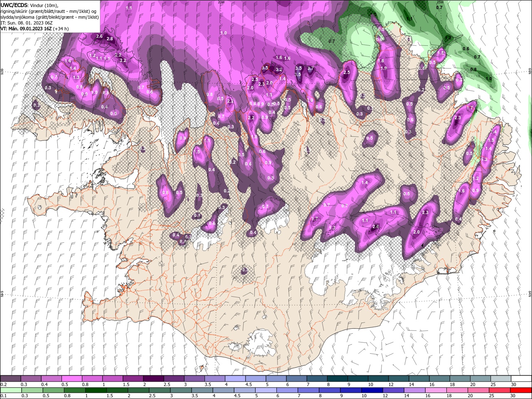Click the upper legend swatch between 0.5 and 0.8

(72, 379)
